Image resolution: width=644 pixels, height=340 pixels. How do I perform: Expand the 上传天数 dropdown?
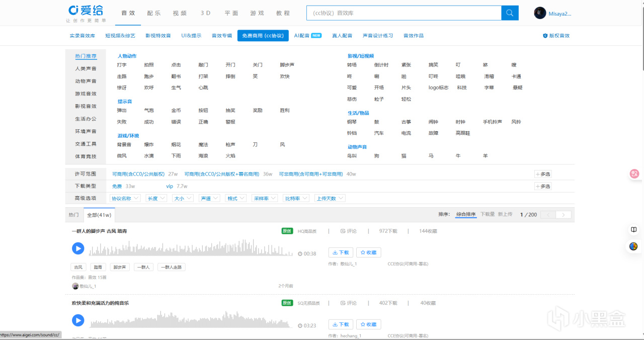pos(330,199)
